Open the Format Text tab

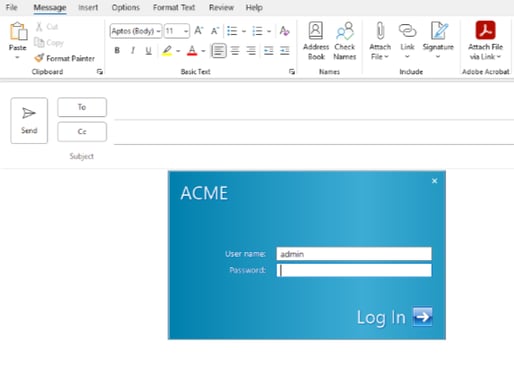[174, 7]
